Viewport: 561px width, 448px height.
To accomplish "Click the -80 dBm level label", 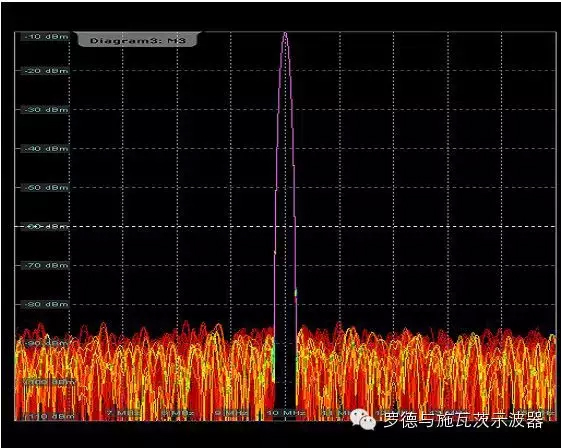I will click(x=46, y=305).
